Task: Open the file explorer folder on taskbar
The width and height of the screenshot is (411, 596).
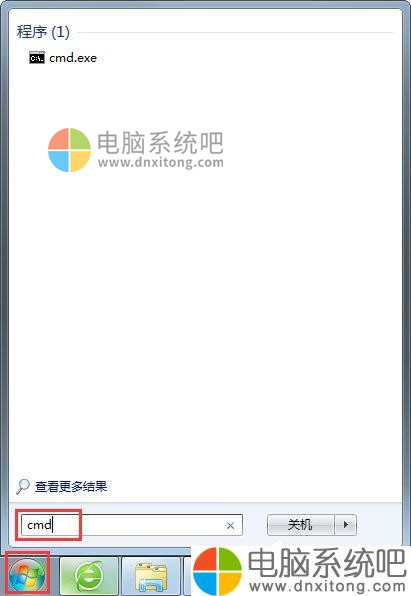Action: tap(151, 576)
